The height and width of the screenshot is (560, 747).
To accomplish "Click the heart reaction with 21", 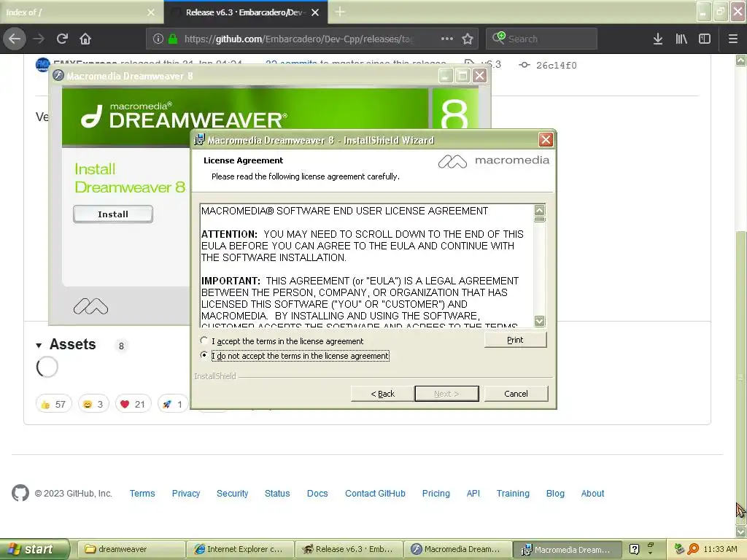I will [x=133, y=404].
